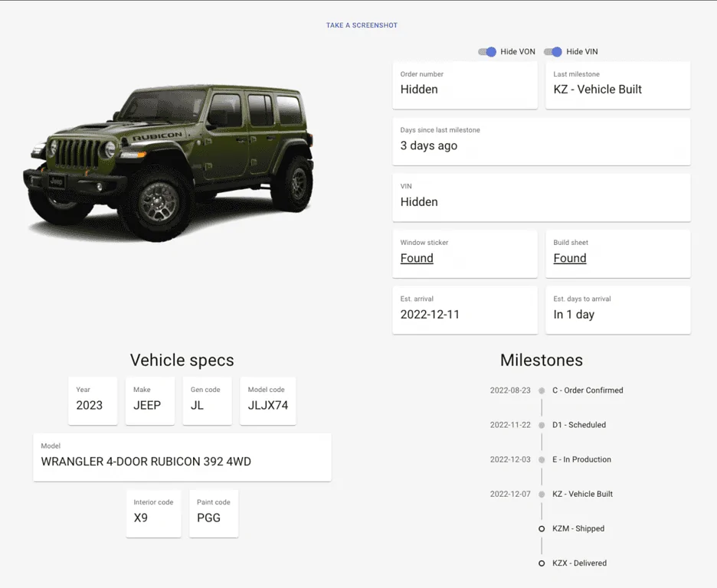Click the Last milestone value KZ - Vehicle Built
Screen dimensions: 717x588
coord(597,89)
